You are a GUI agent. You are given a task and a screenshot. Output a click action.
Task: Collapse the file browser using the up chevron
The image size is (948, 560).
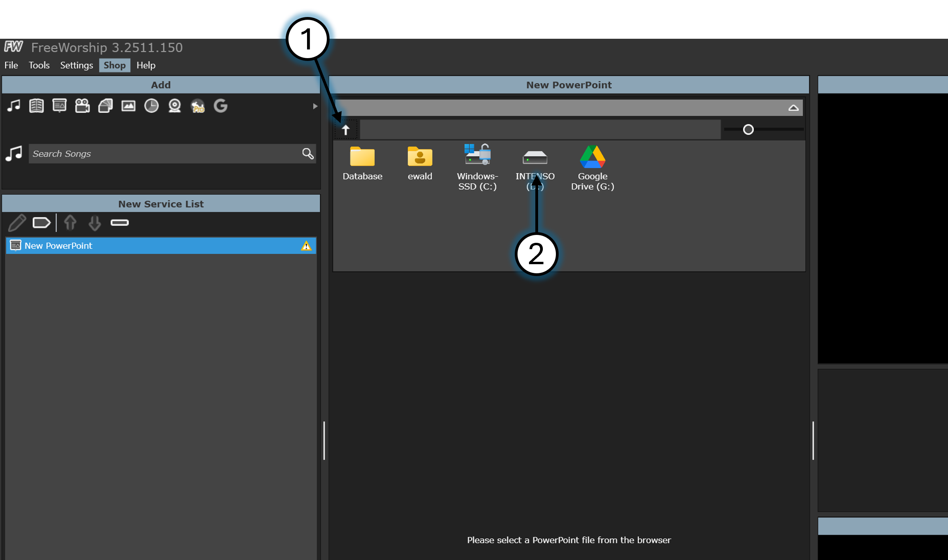click(793, 108)
